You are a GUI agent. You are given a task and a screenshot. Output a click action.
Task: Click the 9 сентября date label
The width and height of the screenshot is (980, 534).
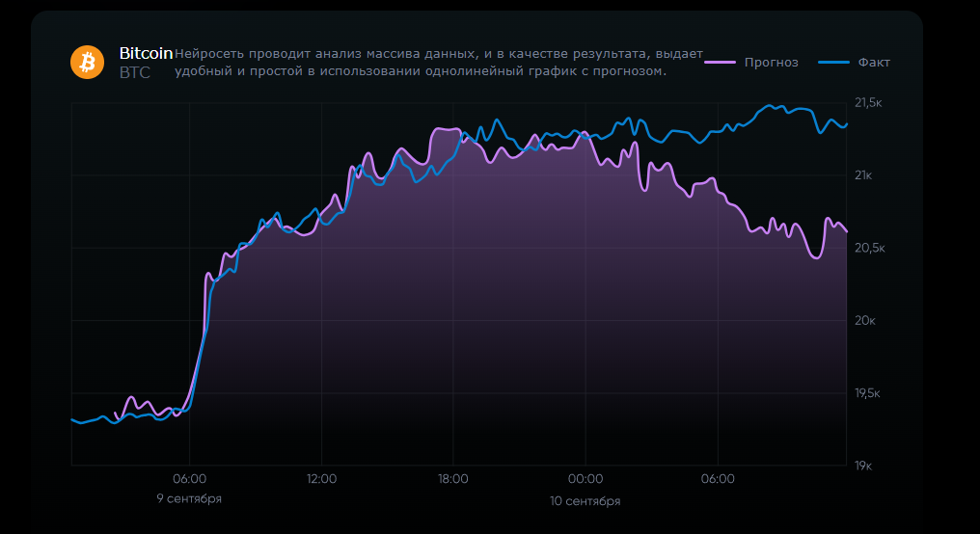pyautogui.click(x=189, y=498)
